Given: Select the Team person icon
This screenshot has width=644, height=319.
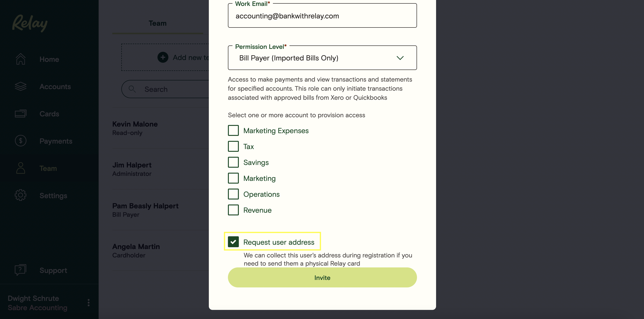Looking at the screenshot, I should click(x=20, y=168).
